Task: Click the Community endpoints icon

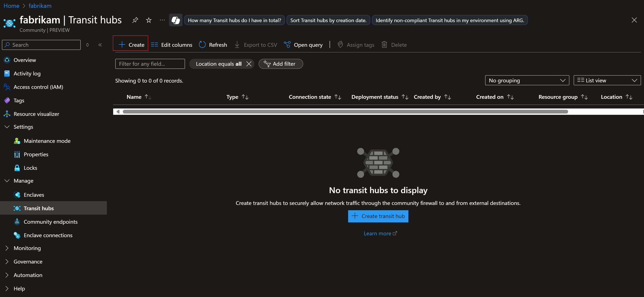Action: (x=17, y=222)
